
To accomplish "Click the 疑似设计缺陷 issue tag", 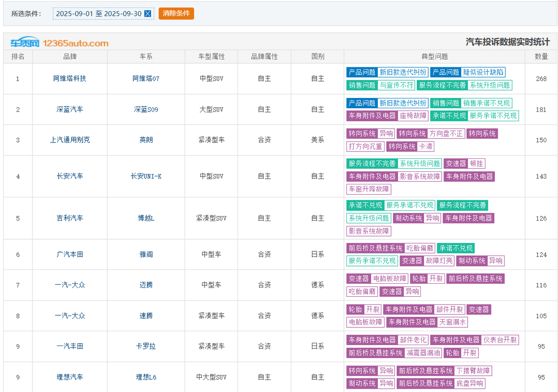I will (x=483, y=72).
